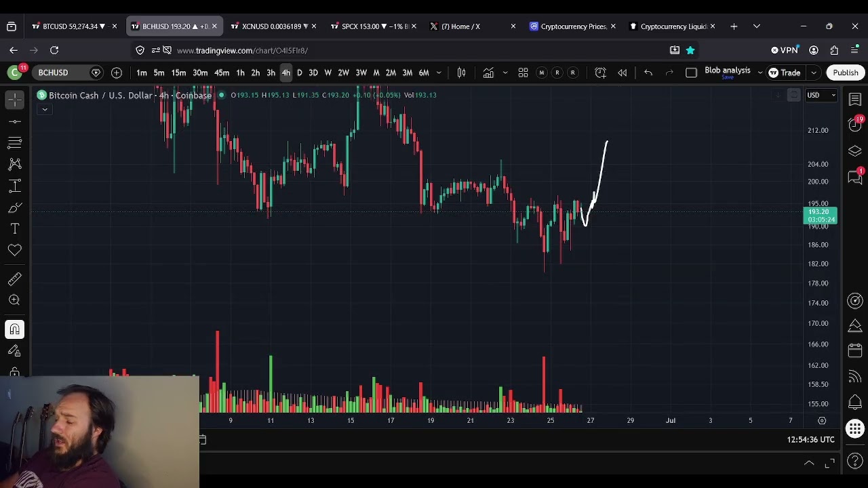Click the Trade button

(x=785, y=73)
